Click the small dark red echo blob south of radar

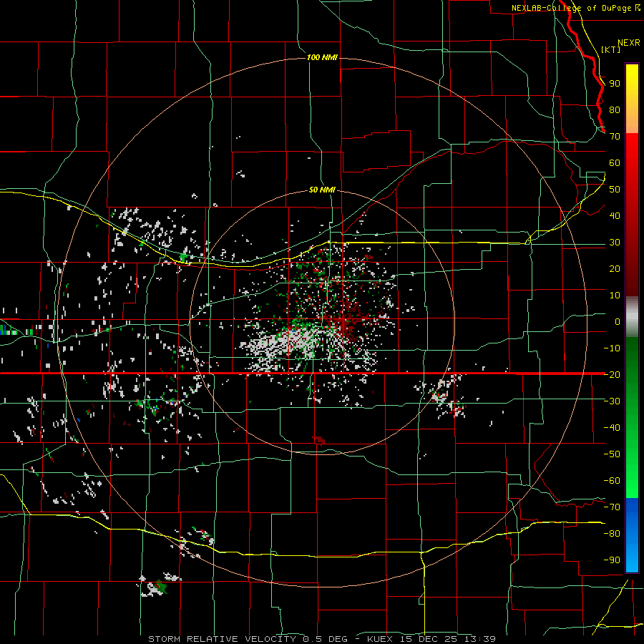pyautogui.click(x=318, y=440)
